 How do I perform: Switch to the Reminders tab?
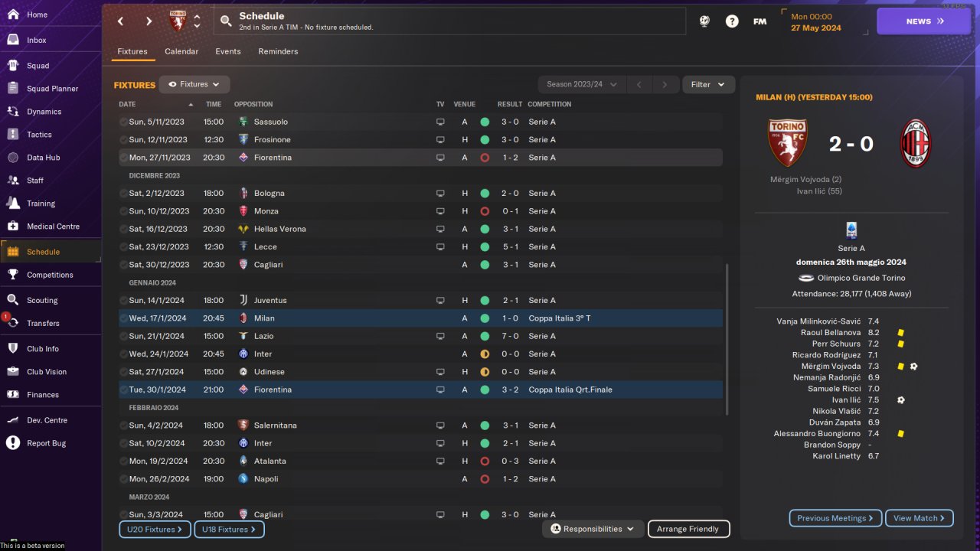[278, 51]
